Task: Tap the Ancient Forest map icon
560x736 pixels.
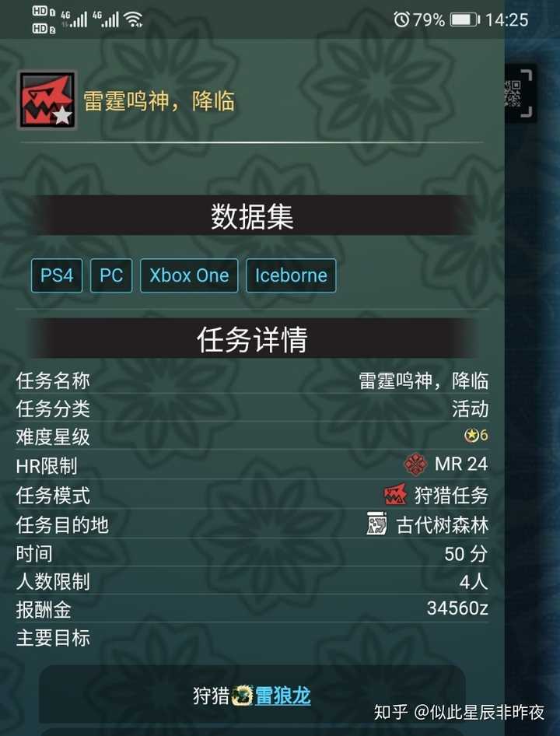Action: click(377, 524)
